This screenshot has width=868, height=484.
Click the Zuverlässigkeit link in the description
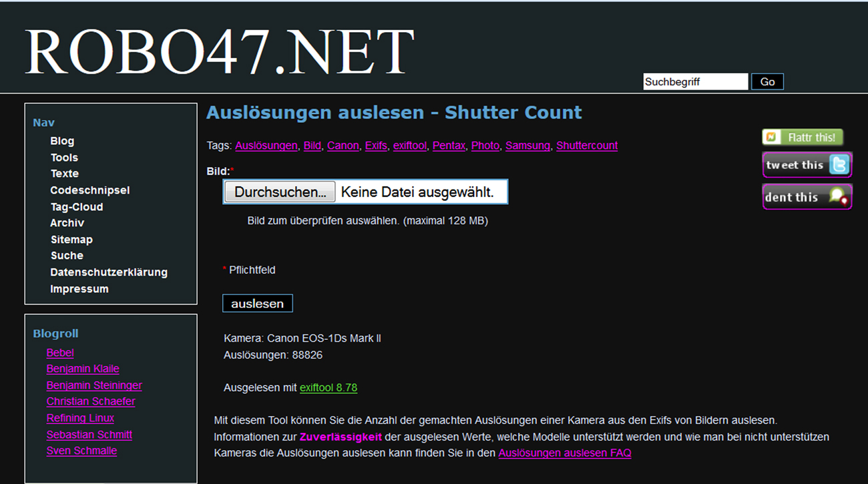[341, 437]
